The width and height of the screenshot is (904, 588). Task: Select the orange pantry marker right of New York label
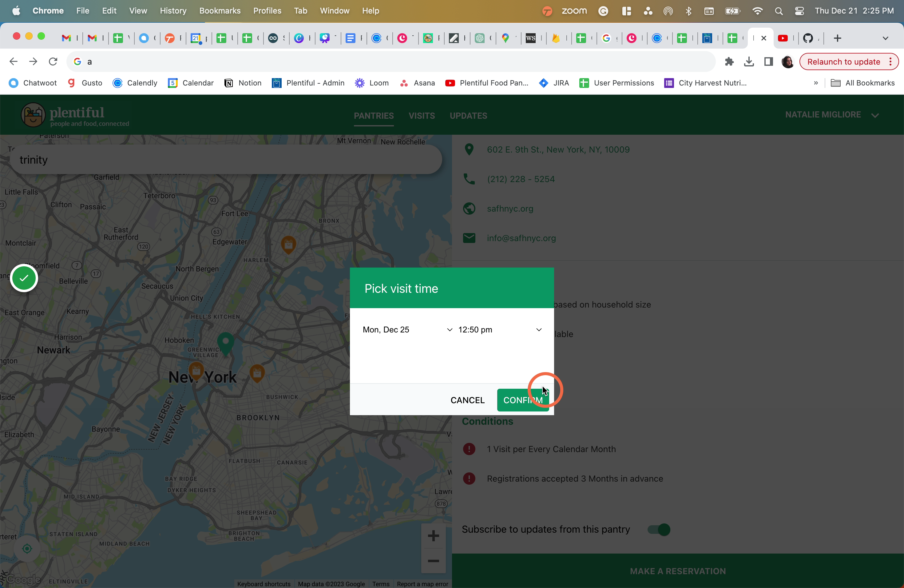click(257, 373)
